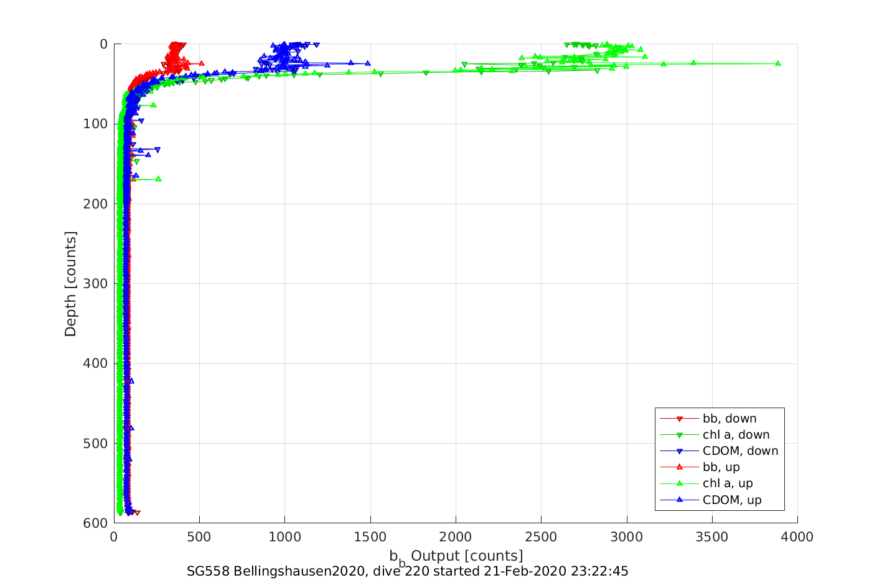The width and height of the screenshot is (882, 588).
Task: Click the y-axis tick label 100
Action: point(95,124)
